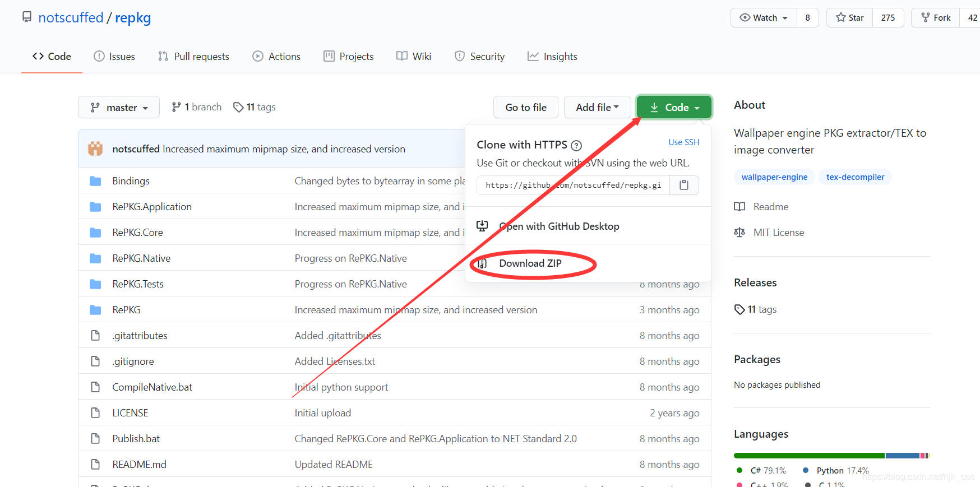Open the 8 watchers count
This screenshot has width=980, height=487.
807,18
